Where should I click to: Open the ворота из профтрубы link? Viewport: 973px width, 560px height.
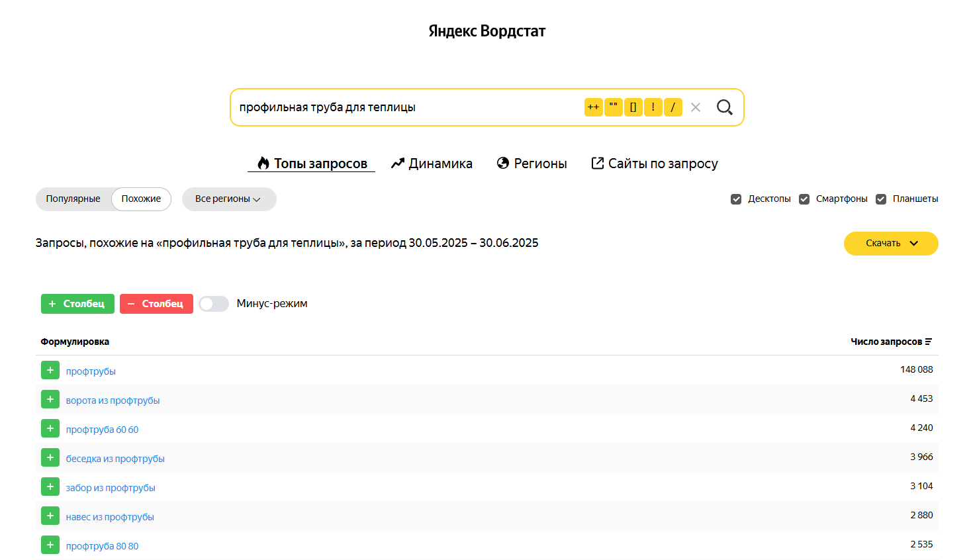[x=113, y=400]
